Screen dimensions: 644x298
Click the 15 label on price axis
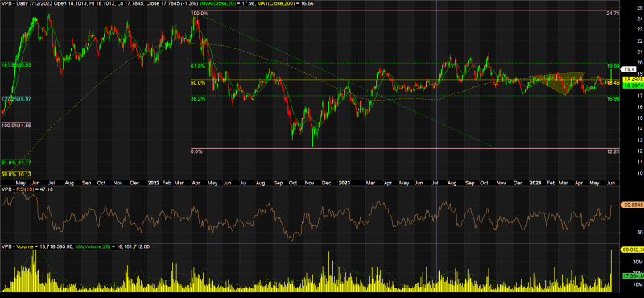click(x=639, y=118)
